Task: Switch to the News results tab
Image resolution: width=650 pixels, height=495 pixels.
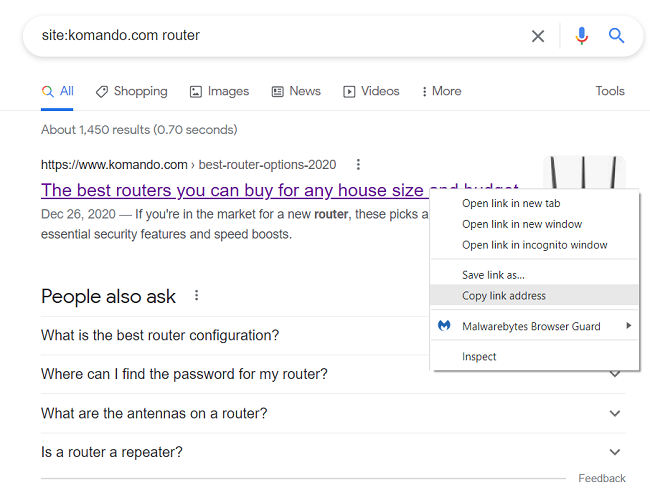Action: point(296,91)
